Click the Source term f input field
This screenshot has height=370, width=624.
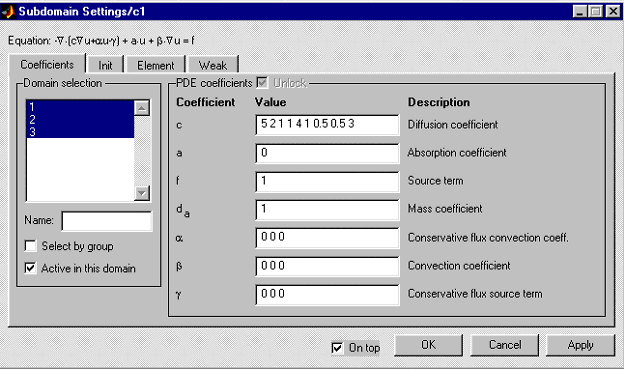click(327, 181)
